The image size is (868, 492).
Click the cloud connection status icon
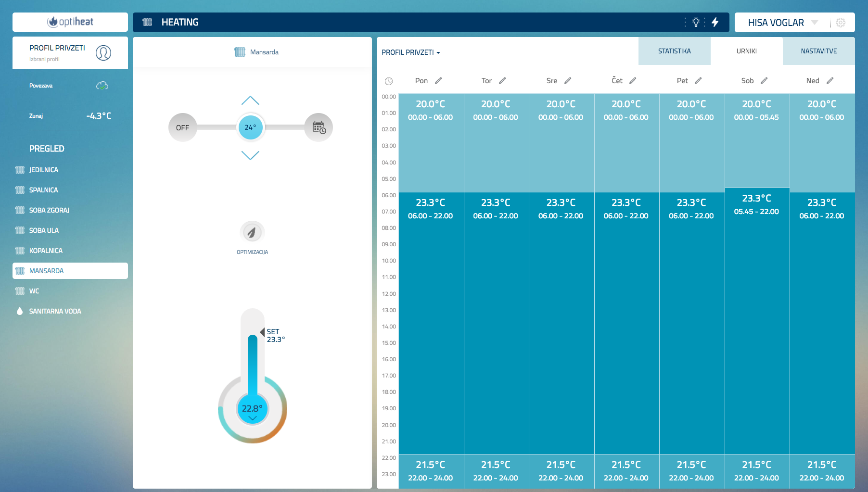coord(102,86)
